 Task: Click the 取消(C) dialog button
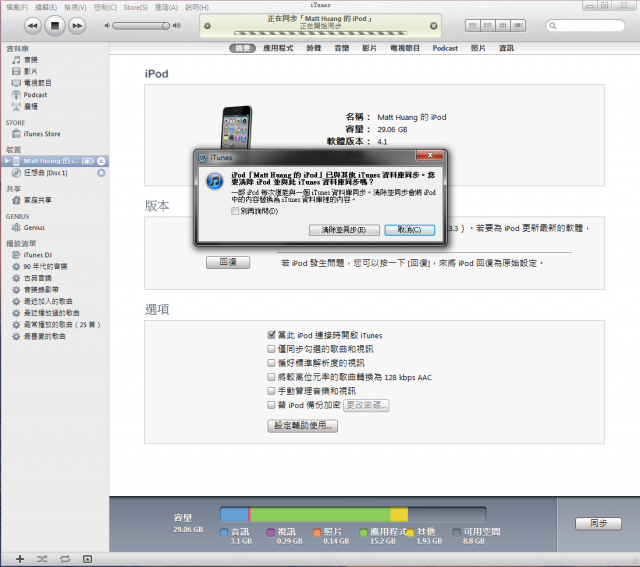[409, 230]
